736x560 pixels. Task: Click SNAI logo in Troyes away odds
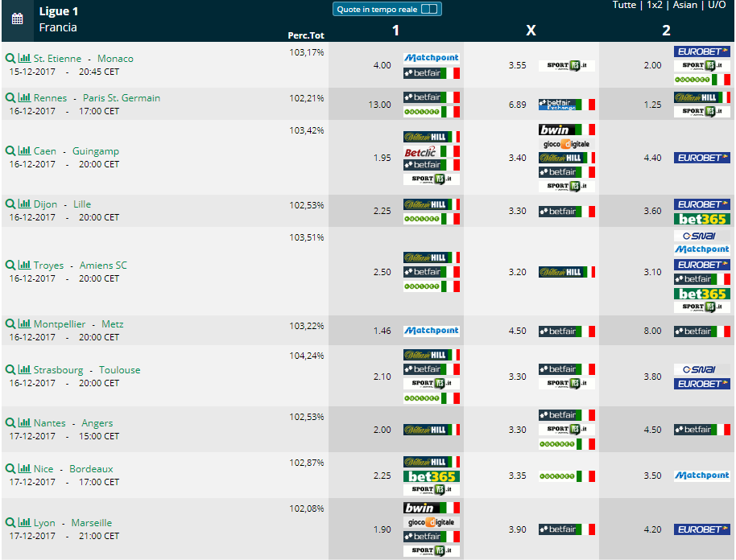click(701, 236)
